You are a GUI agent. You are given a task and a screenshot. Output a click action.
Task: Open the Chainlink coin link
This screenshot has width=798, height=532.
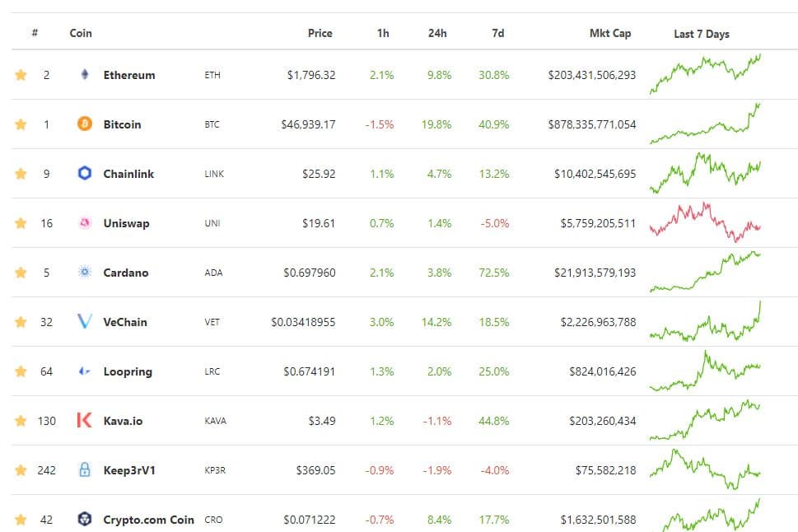click(x=128, y=174)
